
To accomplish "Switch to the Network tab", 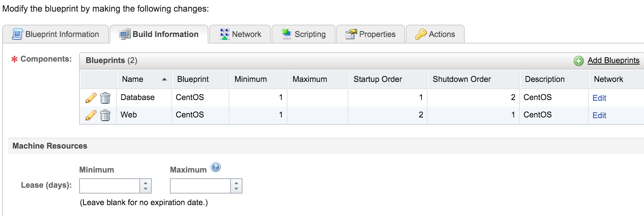I will 240,34.
